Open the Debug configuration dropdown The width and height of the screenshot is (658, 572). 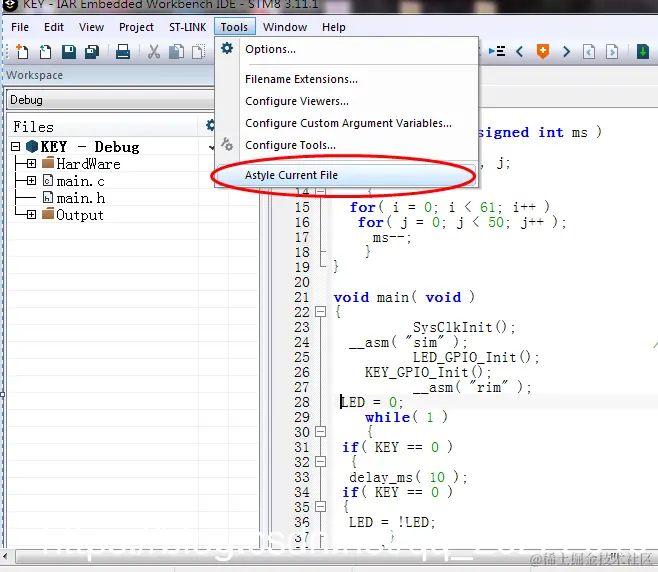point(111,100)
